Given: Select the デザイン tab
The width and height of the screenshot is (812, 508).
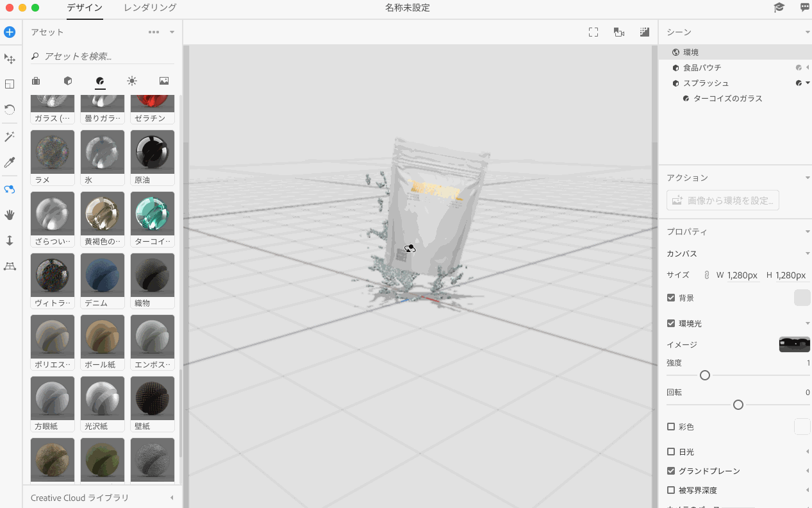Looking at the screenshot, I should coord(85,8).
